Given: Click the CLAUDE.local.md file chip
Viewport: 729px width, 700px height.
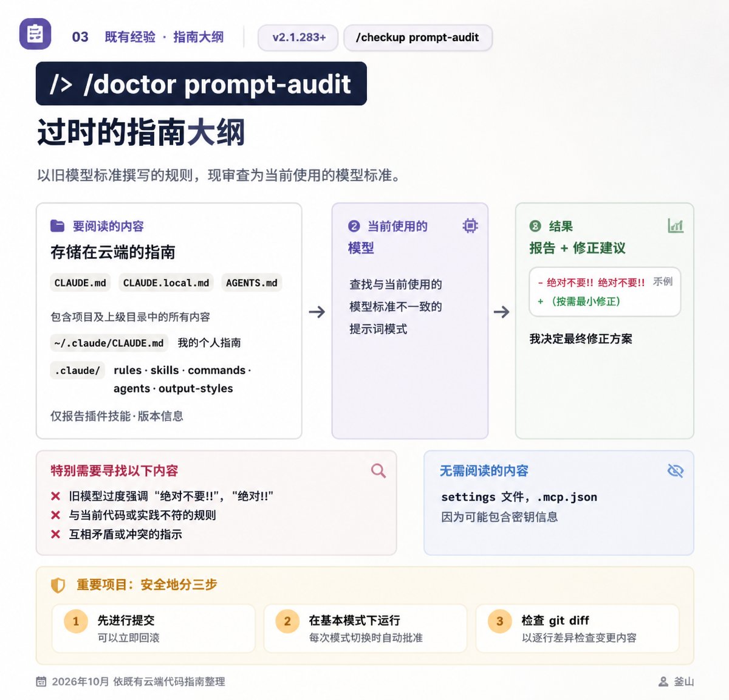Looking at the screenshot, I should tap(166, 283).
